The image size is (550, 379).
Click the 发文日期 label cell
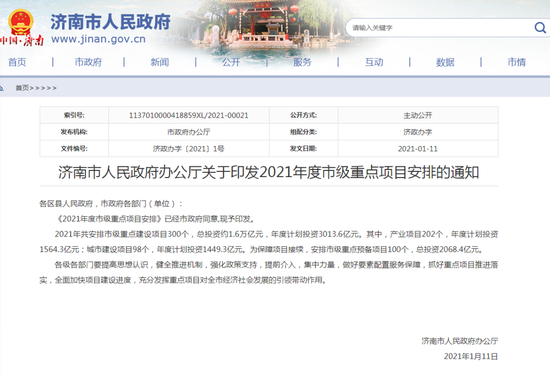pyautogui.click(x=303, y=148)
